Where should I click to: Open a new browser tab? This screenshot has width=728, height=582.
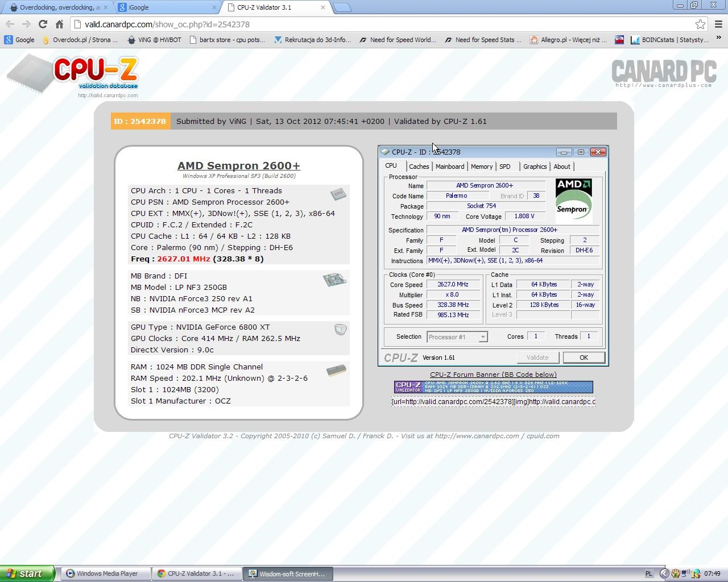[342, 7]
